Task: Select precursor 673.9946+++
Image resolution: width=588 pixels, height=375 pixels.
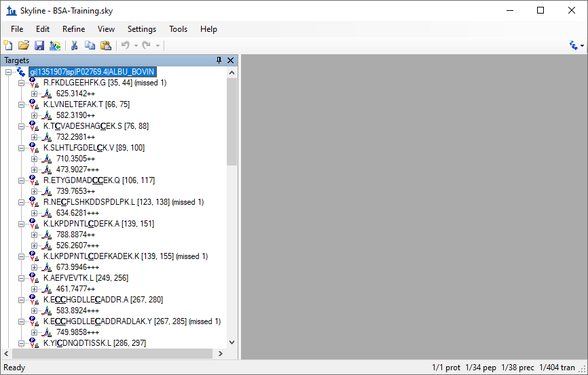Action: coord(77,267)
